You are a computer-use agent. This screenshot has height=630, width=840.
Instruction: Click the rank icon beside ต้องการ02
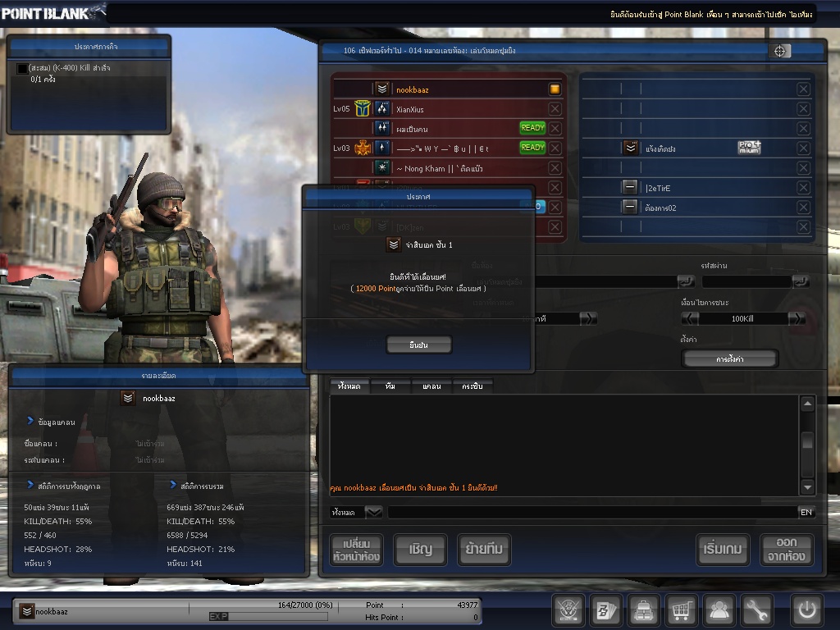click(630, 207)
